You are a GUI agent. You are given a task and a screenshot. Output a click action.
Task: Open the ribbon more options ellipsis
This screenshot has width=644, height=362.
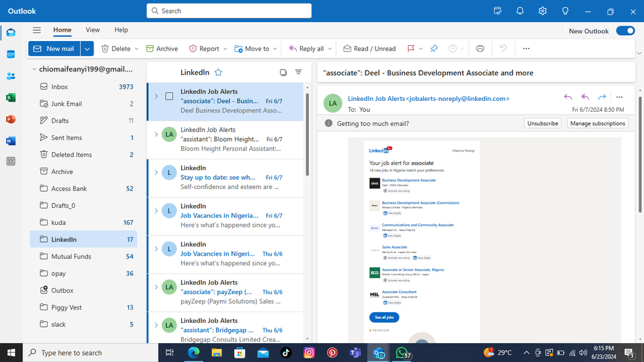(x=526, y=48)
